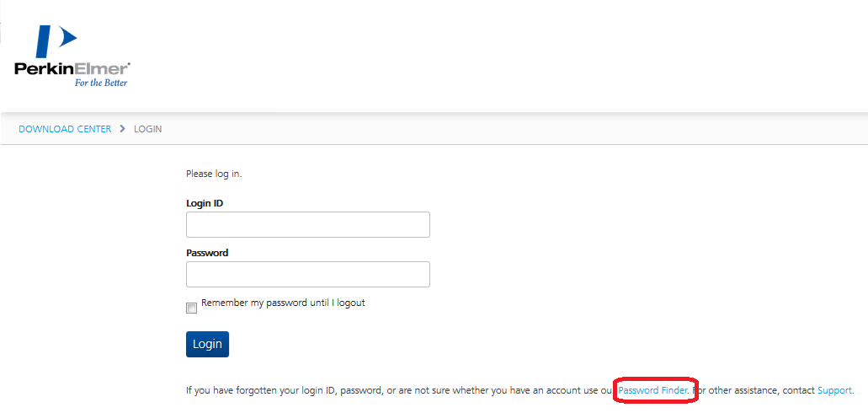The width and height of the screenshot is (868, 413).
Task: Submit with the blue Login button
Action: 208,344
